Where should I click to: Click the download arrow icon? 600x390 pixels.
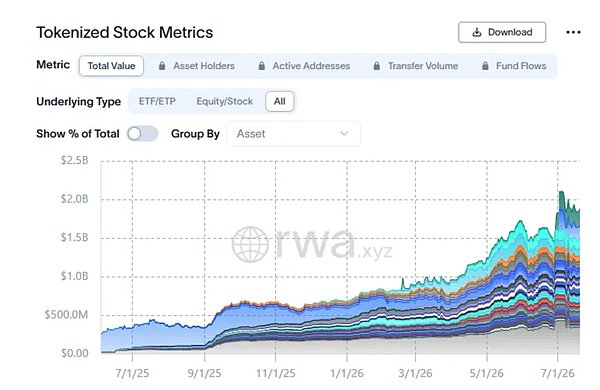pos(476,32)
